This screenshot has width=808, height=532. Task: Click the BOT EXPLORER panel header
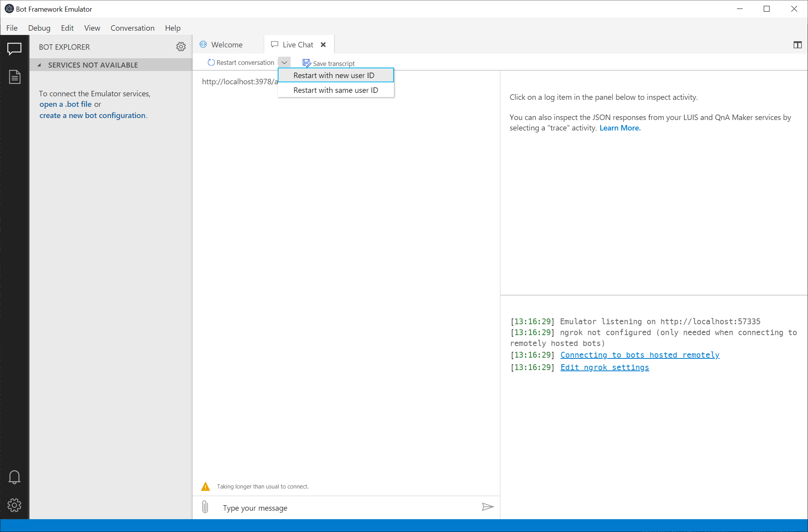point(64,47)
